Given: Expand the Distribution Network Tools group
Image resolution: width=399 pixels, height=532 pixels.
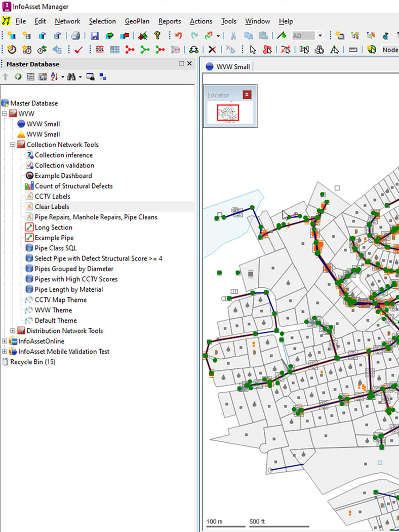Looking at the screenshot, I should 13,331.
